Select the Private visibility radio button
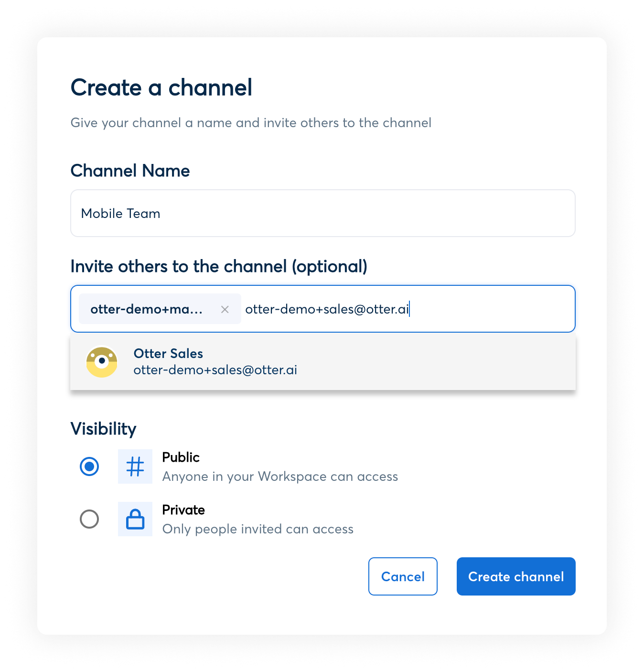 click(x=89, y=519)
